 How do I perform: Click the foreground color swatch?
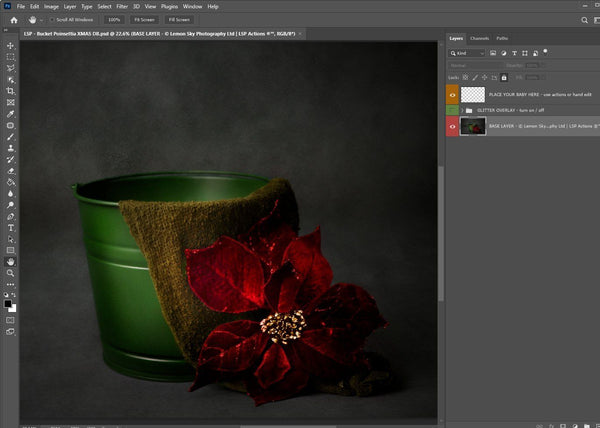click(x=8, y=303)
